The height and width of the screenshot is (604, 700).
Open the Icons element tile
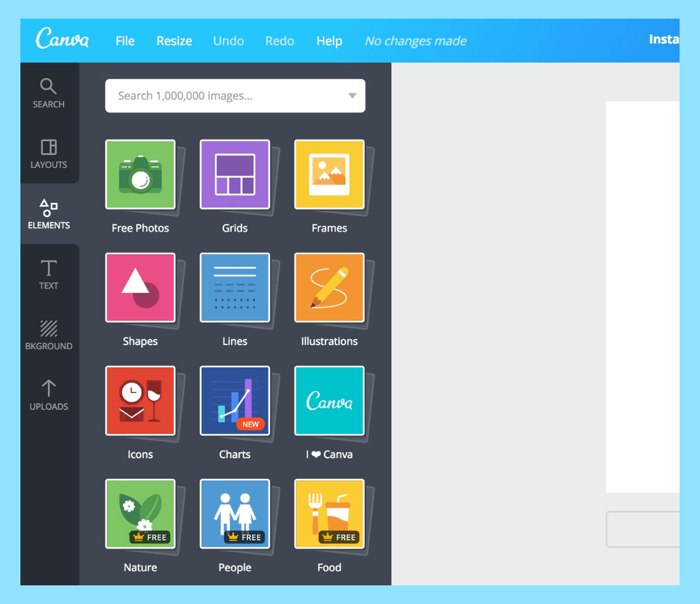[x=140, y=401]
